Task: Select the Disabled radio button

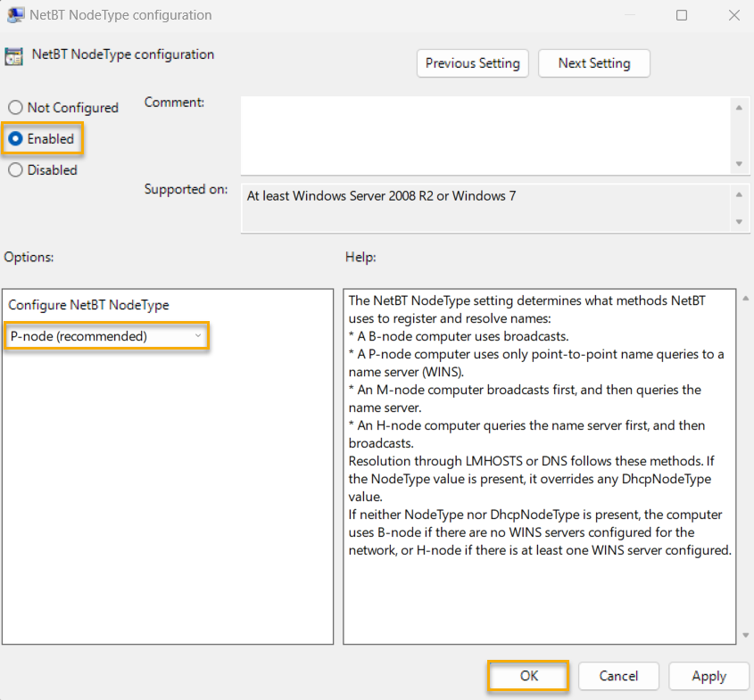Action: click(14, 170)
